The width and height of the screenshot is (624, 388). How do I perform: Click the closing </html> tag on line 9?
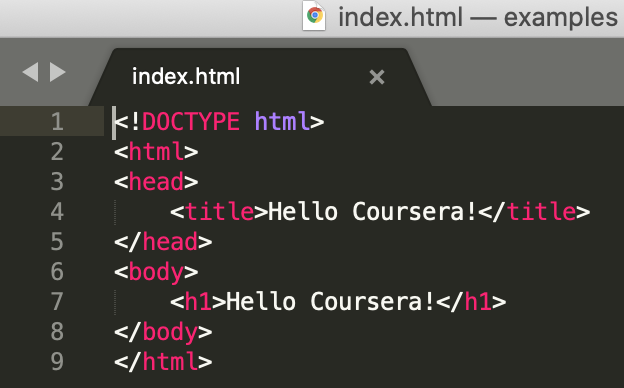[x=163, y=361]
